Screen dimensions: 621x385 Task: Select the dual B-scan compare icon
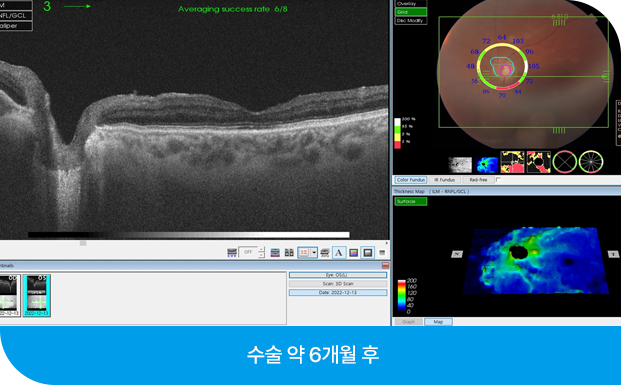[x=289, y=252]
